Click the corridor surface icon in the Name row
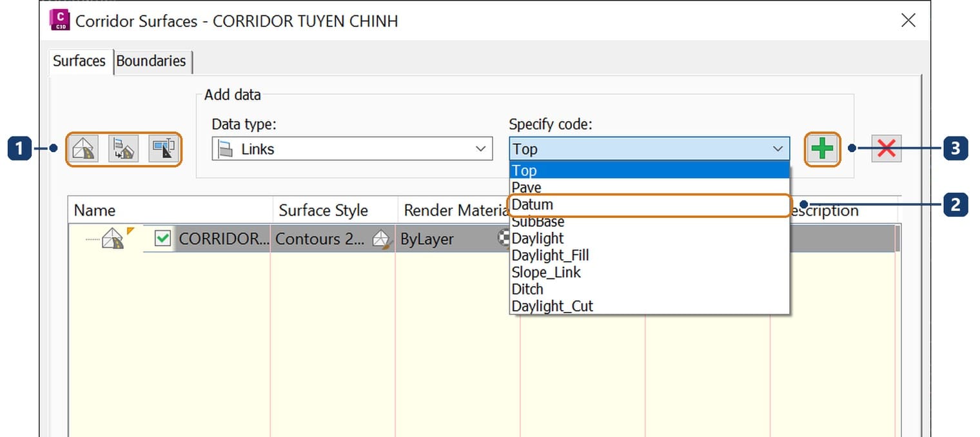This screenshot has width=980, height=437. click(114, 238)
